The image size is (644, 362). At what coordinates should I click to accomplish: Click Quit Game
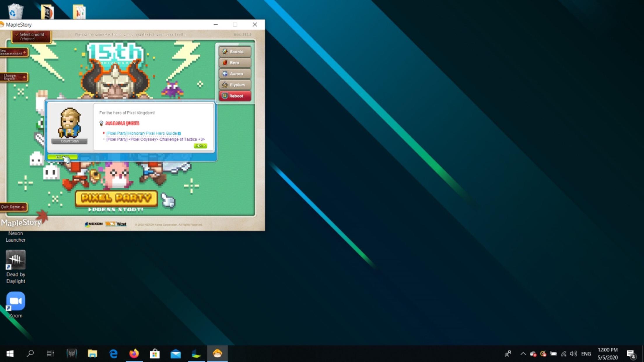(x=13, y=207)
